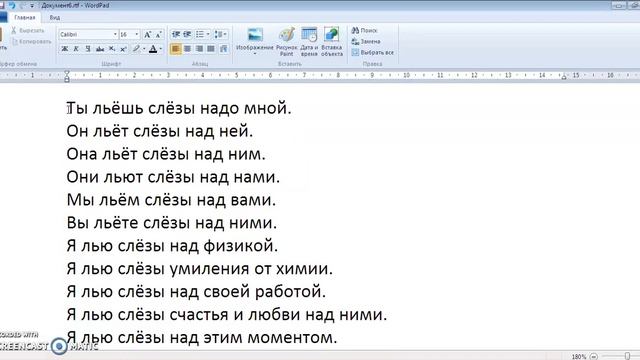Click line "Она льёт слёзы над ним."

(166, 154)
